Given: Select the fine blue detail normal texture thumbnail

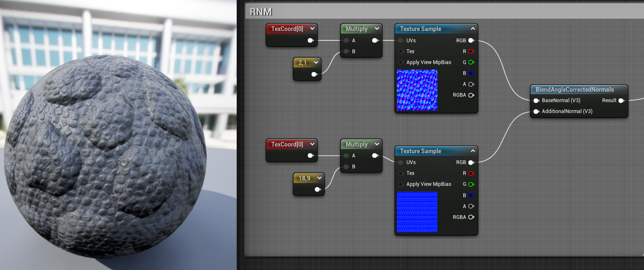Looking at the screenshot, I should click(417, 212).
